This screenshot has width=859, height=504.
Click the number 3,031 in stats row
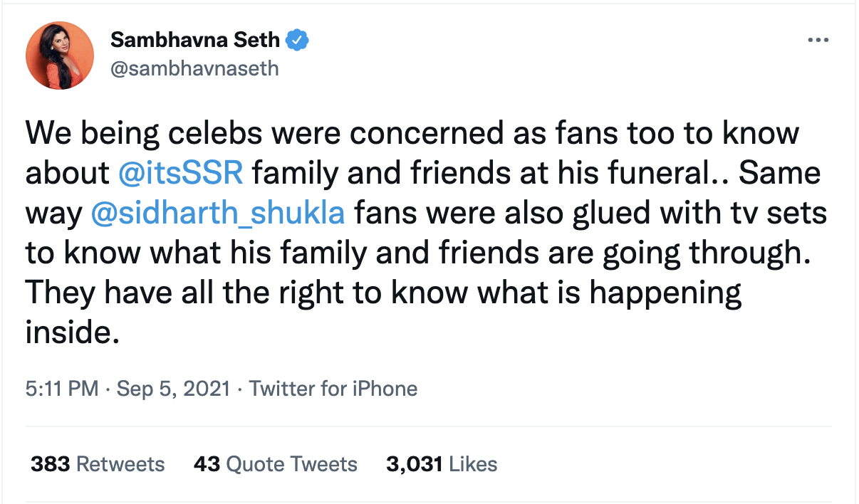coord(415,464)
